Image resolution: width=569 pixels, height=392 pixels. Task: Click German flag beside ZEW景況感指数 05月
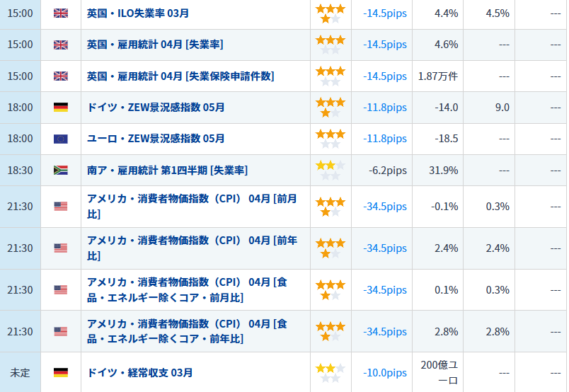pyautogui.click(x=61, y=108)
